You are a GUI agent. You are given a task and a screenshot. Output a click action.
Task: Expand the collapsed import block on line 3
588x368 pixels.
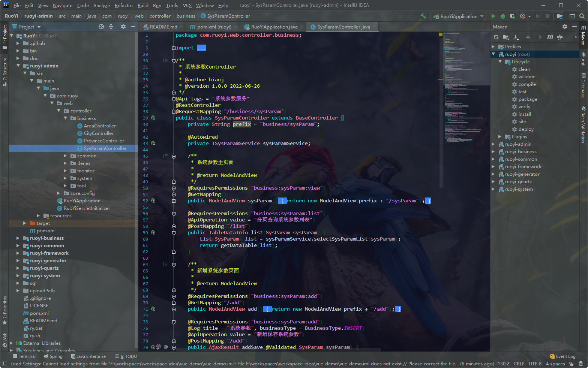coord(174,48)
